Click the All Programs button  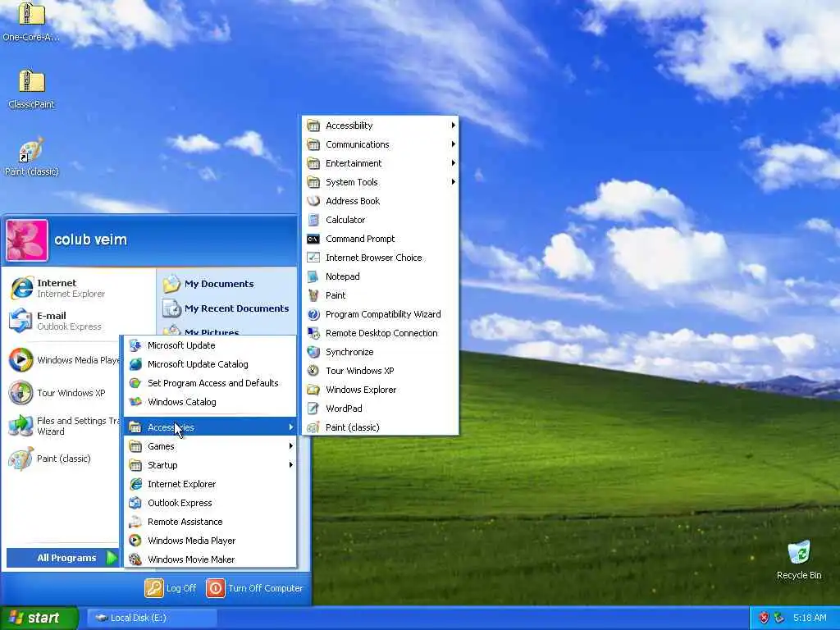click(62, 558)
